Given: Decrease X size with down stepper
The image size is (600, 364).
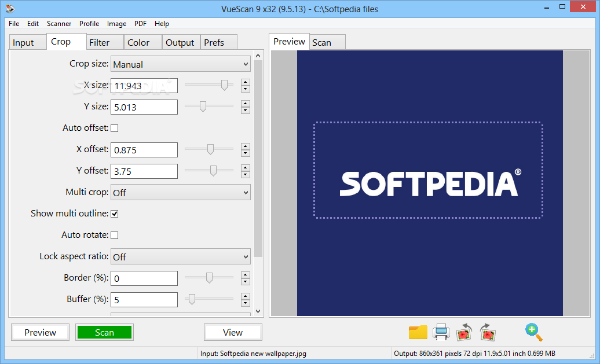Looking at the screenshot, I should (x=246, y=89).
